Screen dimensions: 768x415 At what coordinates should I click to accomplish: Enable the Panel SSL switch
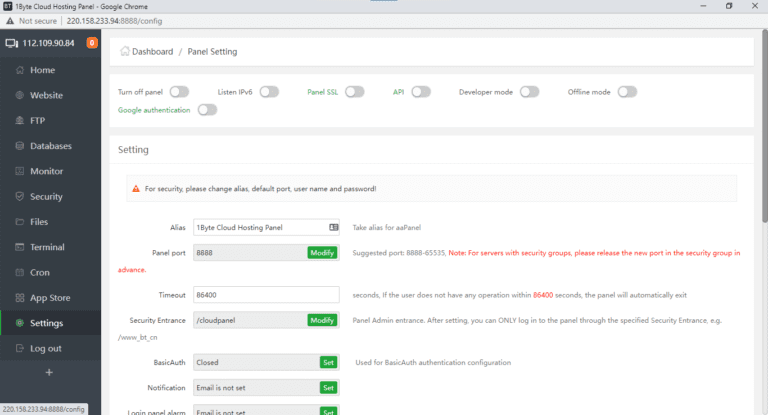(x=355, y=92)
